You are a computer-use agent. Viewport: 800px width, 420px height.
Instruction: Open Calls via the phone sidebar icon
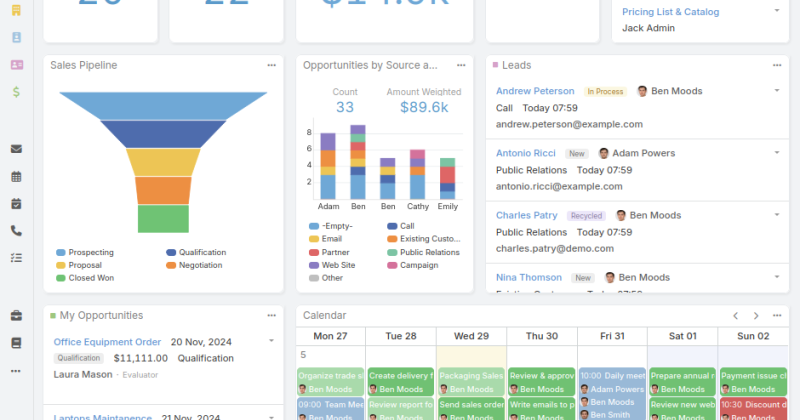coord(16,231)
